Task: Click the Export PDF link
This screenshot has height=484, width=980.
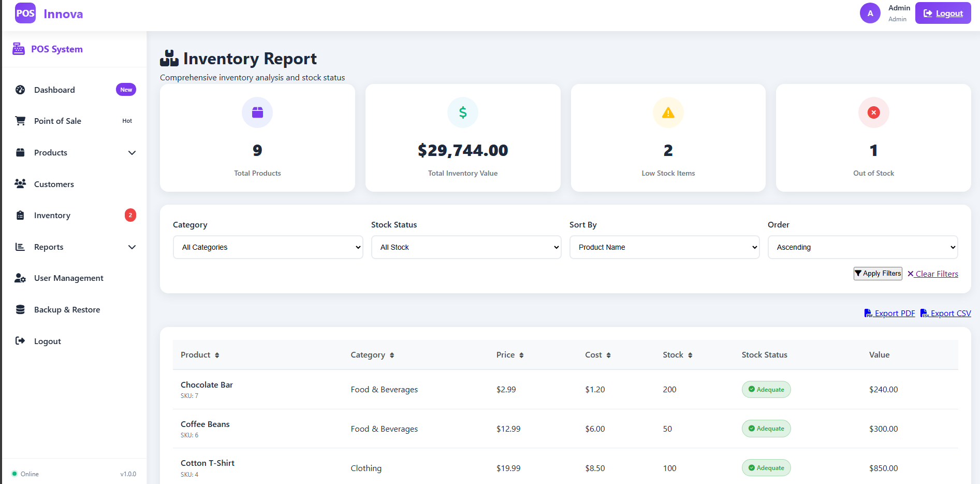Action: (889, 314)
